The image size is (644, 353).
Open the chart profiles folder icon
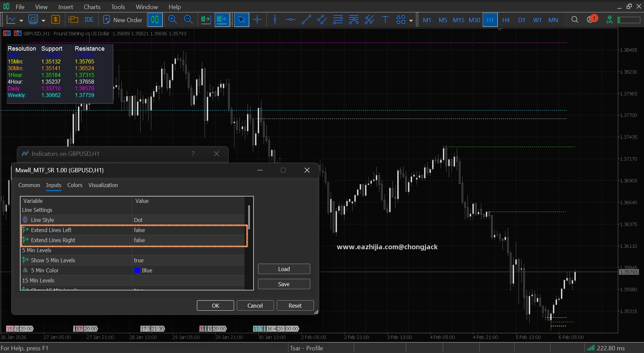tap(73, 20)
